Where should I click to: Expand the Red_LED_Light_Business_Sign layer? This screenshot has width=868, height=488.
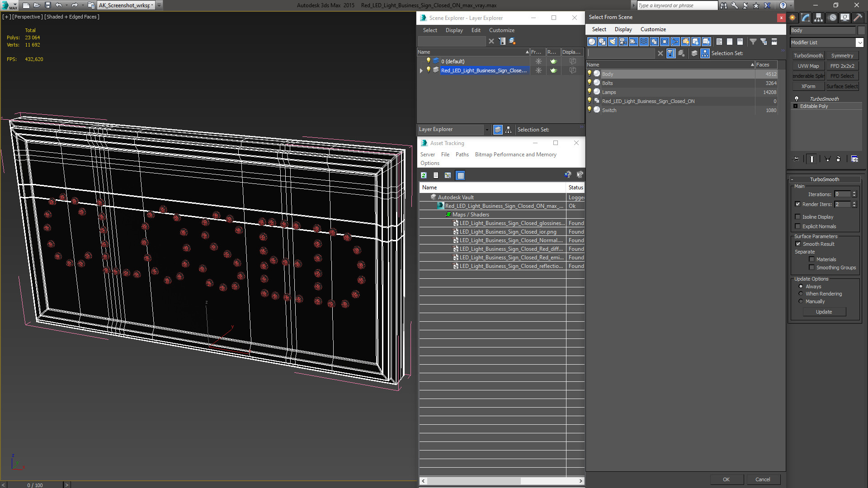tap(421, 70)
